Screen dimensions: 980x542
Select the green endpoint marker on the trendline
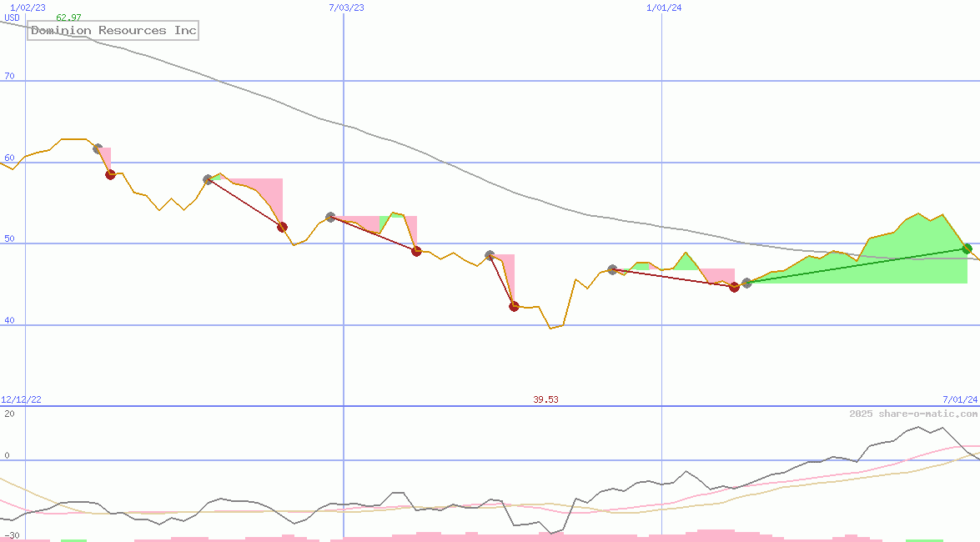click(966, 248)
